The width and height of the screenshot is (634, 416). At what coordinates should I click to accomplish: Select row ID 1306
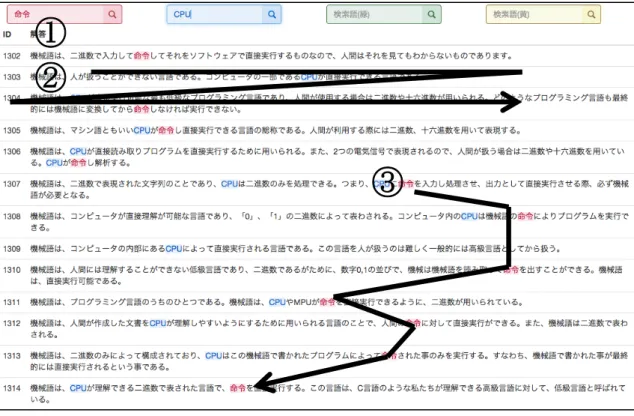coord(11,151)
